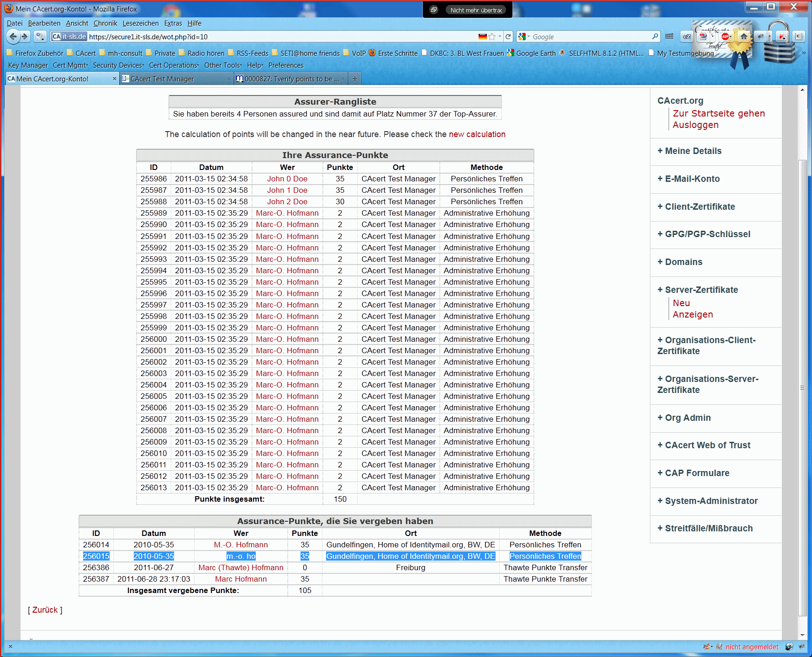Switch to the CAcert Test Manager tab
Screen dimensions: 812x657
pos(177,79)
